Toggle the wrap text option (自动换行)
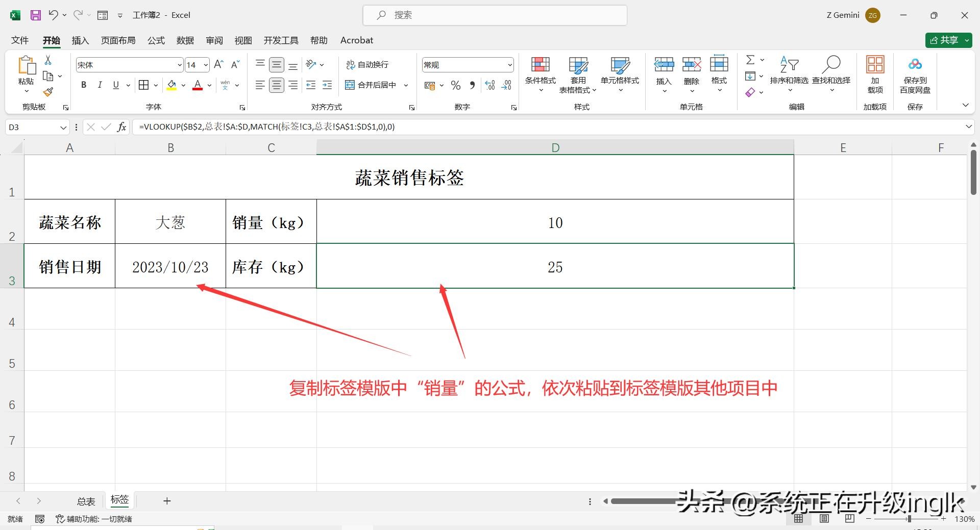Image resolution: width=980 pixels, height=530 pixels. 367,65
